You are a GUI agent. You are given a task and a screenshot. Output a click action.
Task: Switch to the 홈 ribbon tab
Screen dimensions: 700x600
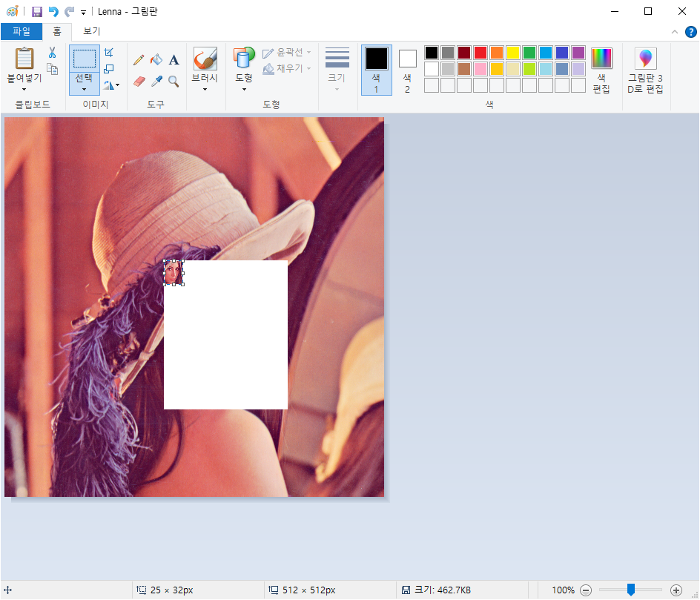pyautogui.click(x=56, y=31)
